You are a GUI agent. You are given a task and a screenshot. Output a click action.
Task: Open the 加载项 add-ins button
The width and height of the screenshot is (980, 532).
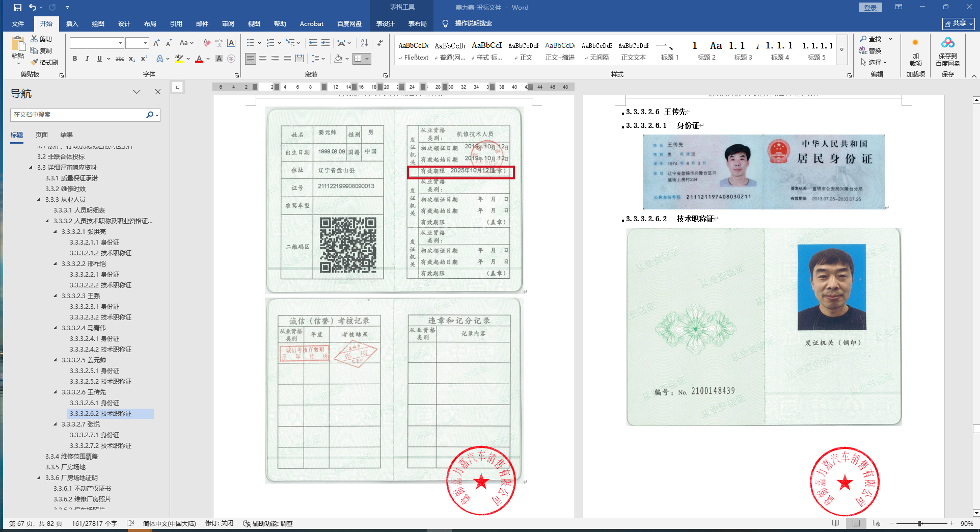click(915, 52)
